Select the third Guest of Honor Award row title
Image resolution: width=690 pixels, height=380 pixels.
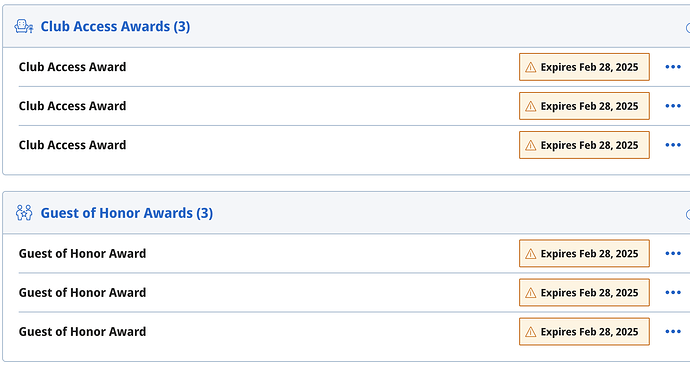pyautogui.click(x=82, y=332)
